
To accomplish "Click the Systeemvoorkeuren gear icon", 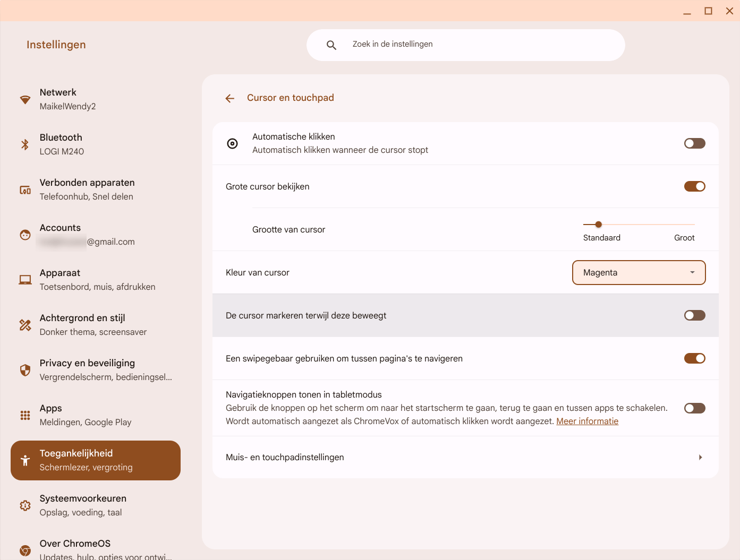I will (25, 505).
